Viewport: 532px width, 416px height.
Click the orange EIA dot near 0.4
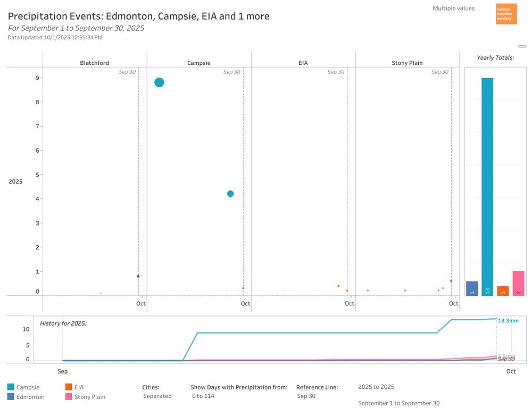338,286
